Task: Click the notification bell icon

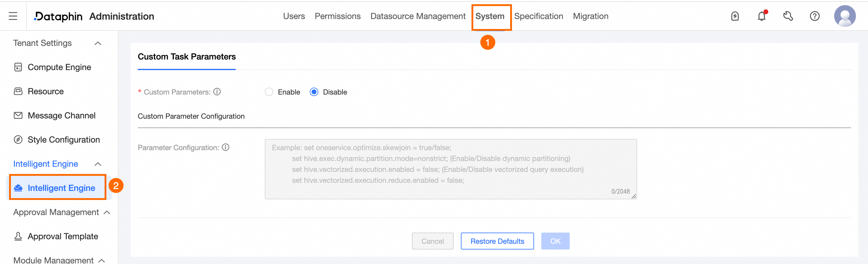Action: [762, 16]
